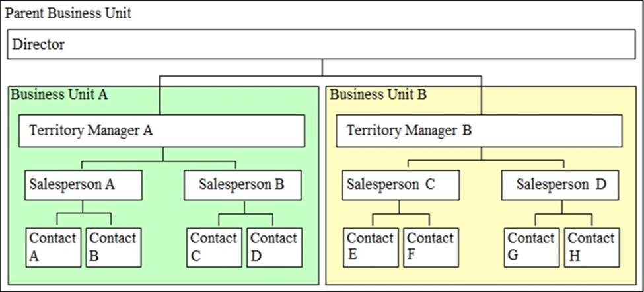Select the Contact D box
644x292 pixels.
click(275, 247)
